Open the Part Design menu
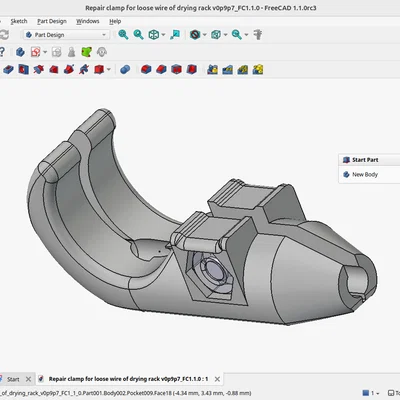Viewport: 400px width, 400px height. (x=52, y=21)
